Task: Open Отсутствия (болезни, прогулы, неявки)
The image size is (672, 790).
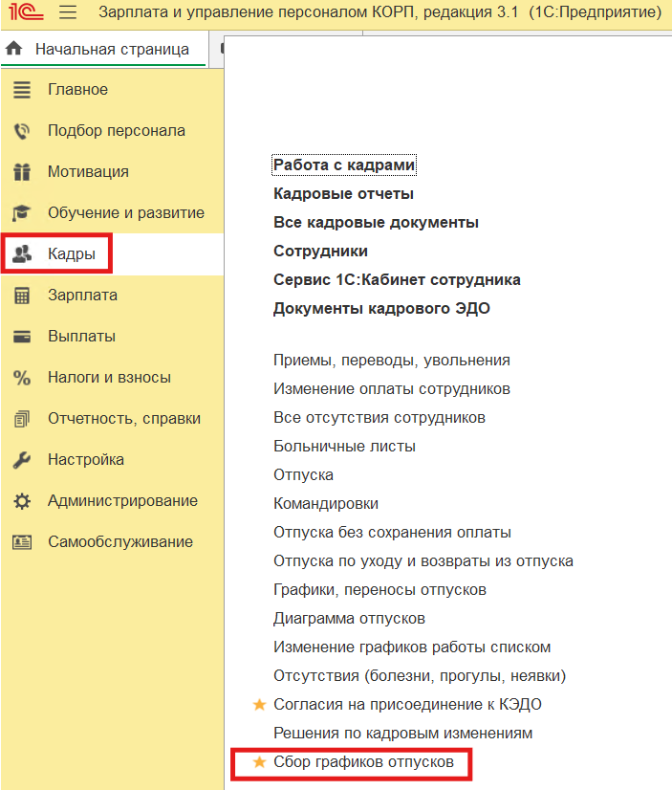Action: tap(420, 676)
